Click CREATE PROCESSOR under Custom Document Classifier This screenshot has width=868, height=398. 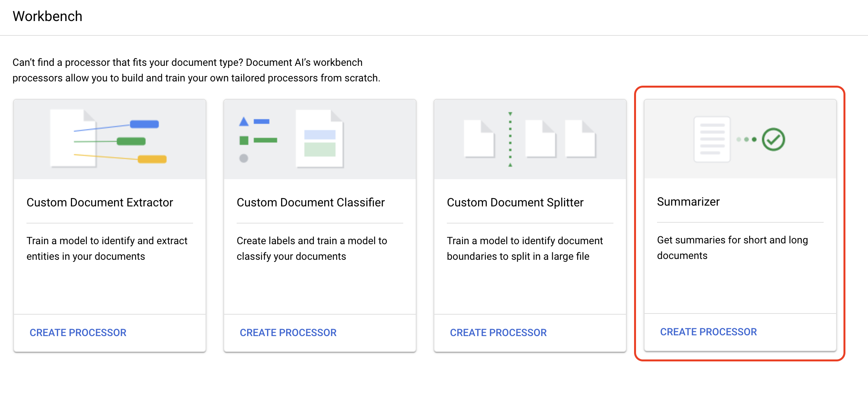tap(288, 332)
